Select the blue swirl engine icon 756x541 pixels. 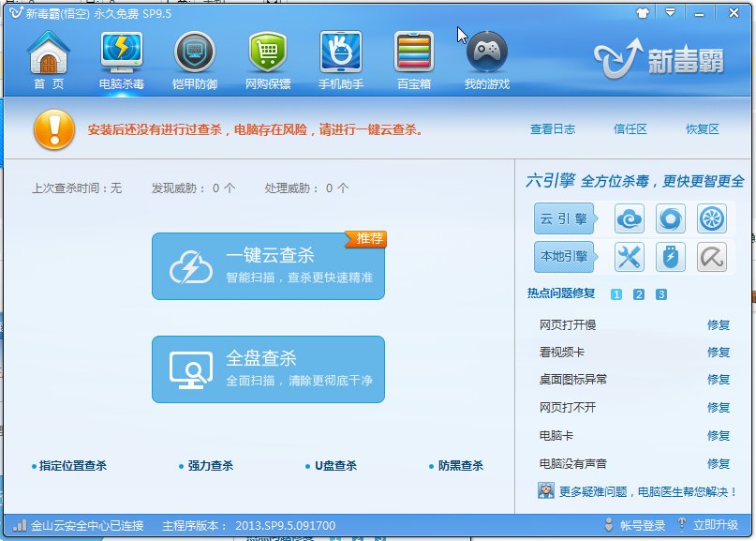(671, 218)
